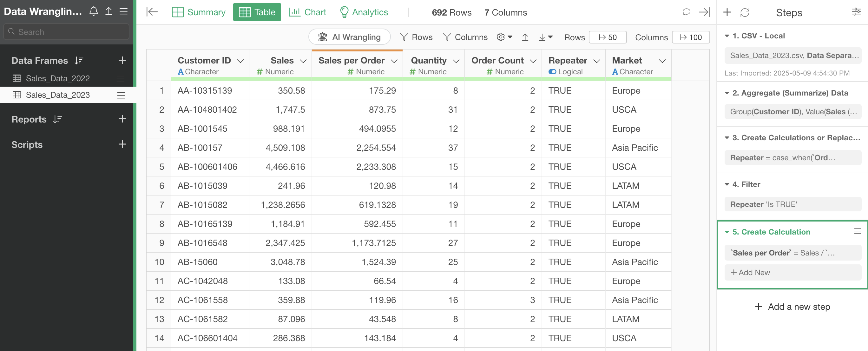Select Sales_Data_2023 data frame
The width and height of the screenshot is (868, 351).
(58, 95)
